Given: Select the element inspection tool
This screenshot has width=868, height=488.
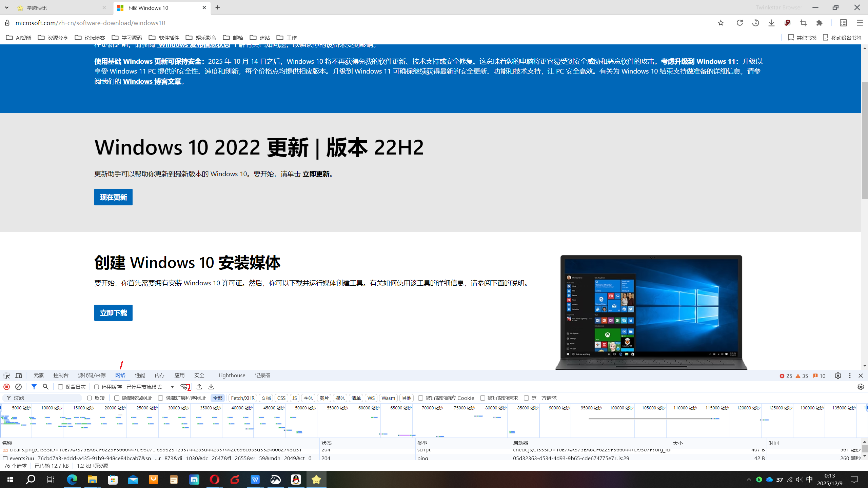Looking at the screenshot, I should (x=6, y=375).
